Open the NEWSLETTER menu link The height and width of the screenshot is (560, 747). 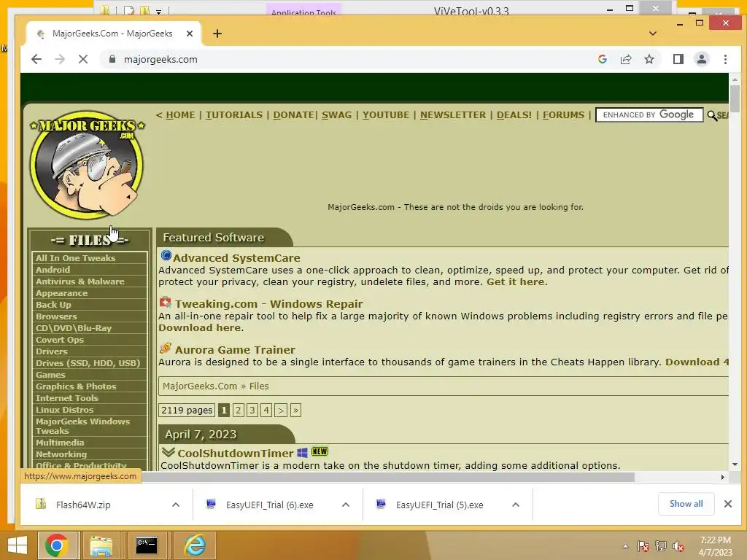[x=452, y=114]
